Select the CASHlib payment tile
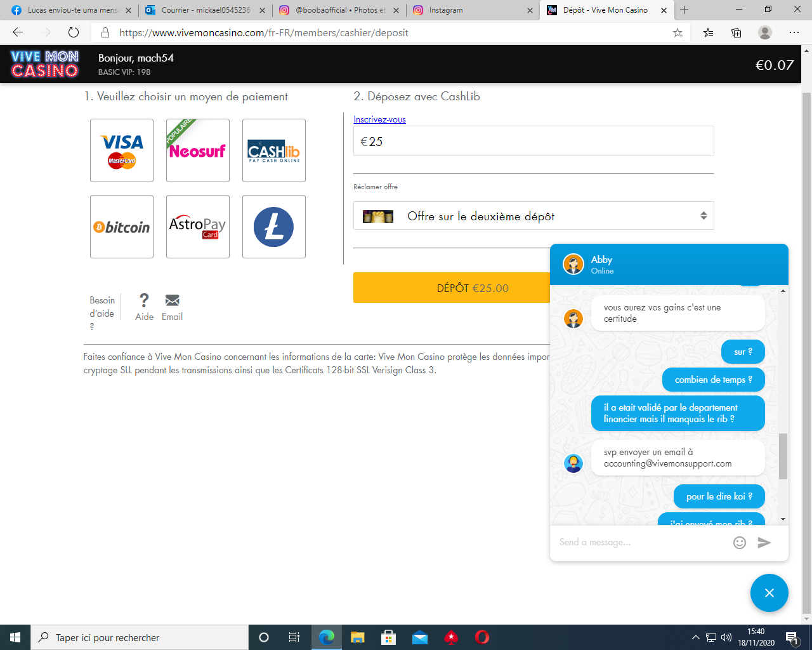The image size is (812, 650). coord(274,150)
